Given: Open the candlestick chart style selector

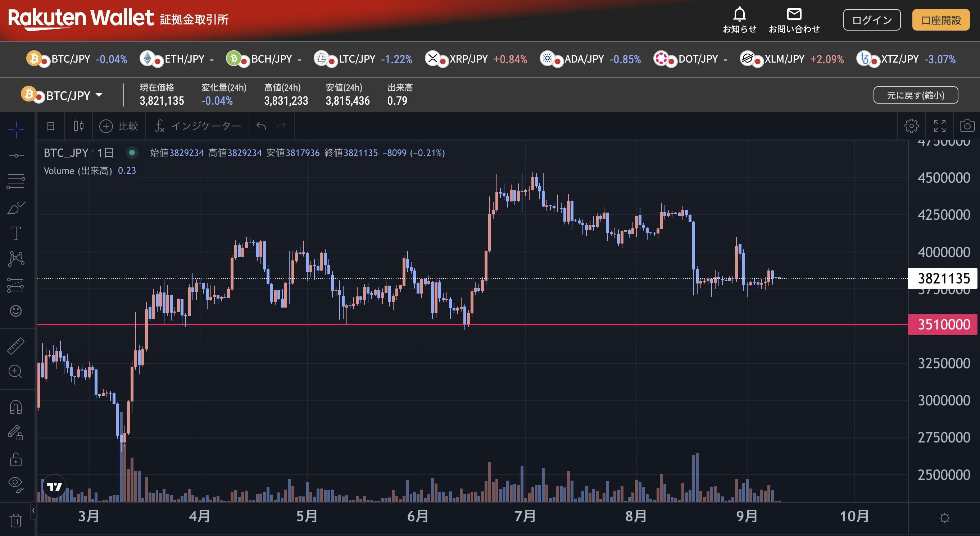Looking at the screenshot, I should point(78,126).
